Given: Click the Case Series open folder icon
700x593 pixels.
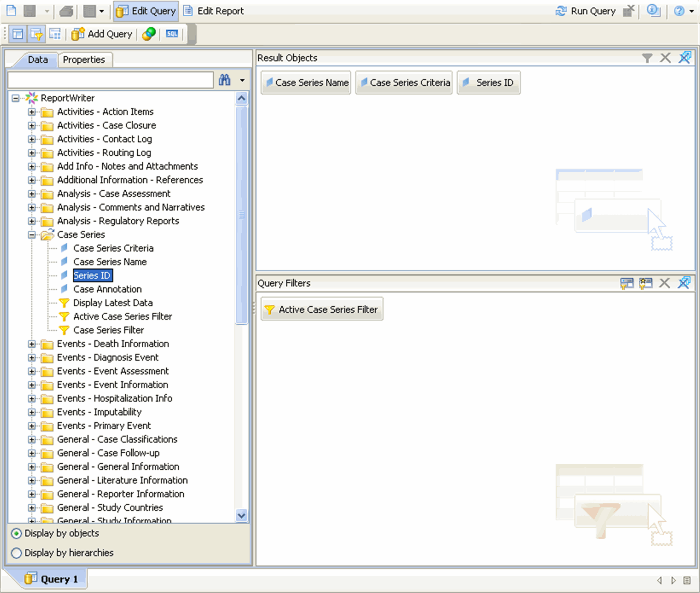Looking at the screenshot, I should click(x=47, y=234).
